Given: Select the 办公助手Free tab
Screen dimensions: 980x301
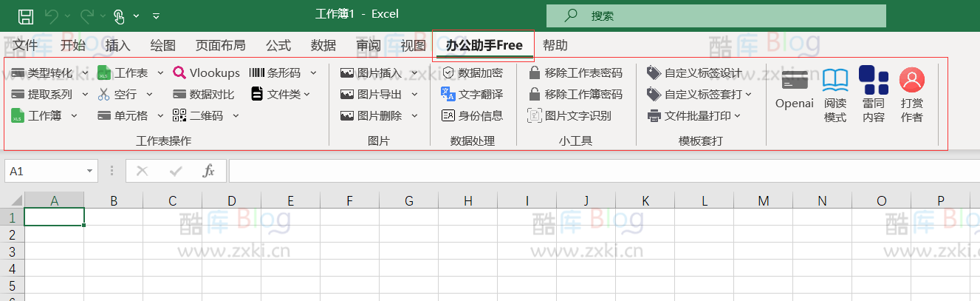Looking at the screenshot, I should click(484, 45).
